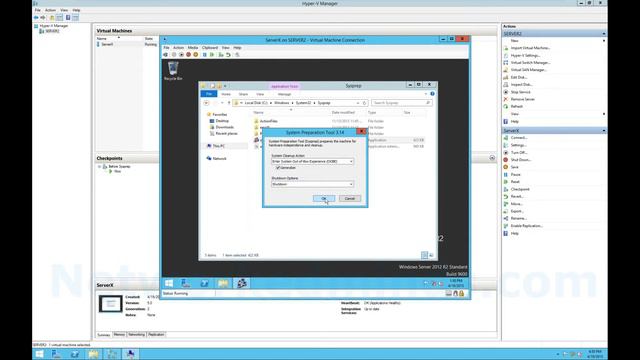Click the Forward arrow in the Hyper-V Manager toolbar
This screenshot has width=640, height=360.
tap(43, 18)
